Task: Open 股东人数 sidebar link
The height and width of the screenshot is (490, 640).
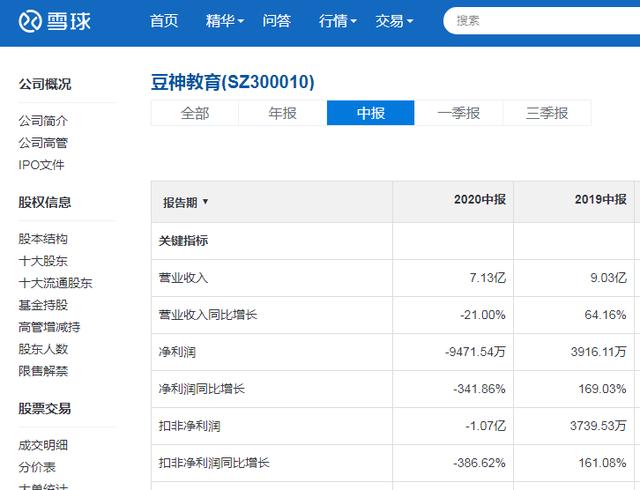Action: pos(43,349)
